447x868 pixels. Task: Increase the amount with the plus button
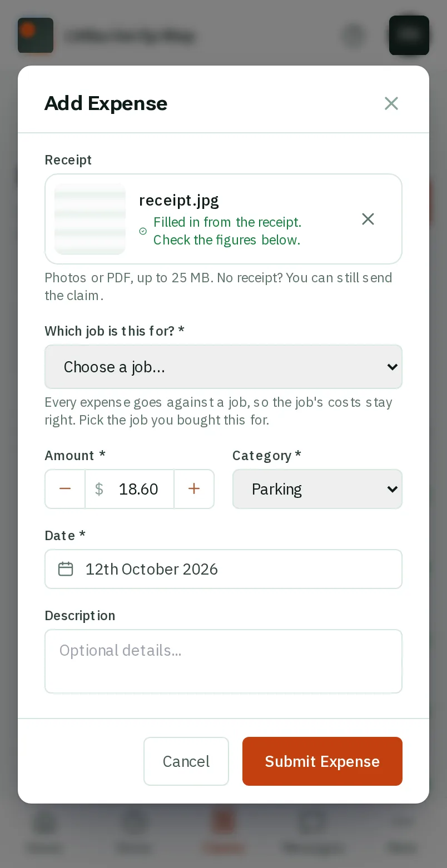pos(194,489)
